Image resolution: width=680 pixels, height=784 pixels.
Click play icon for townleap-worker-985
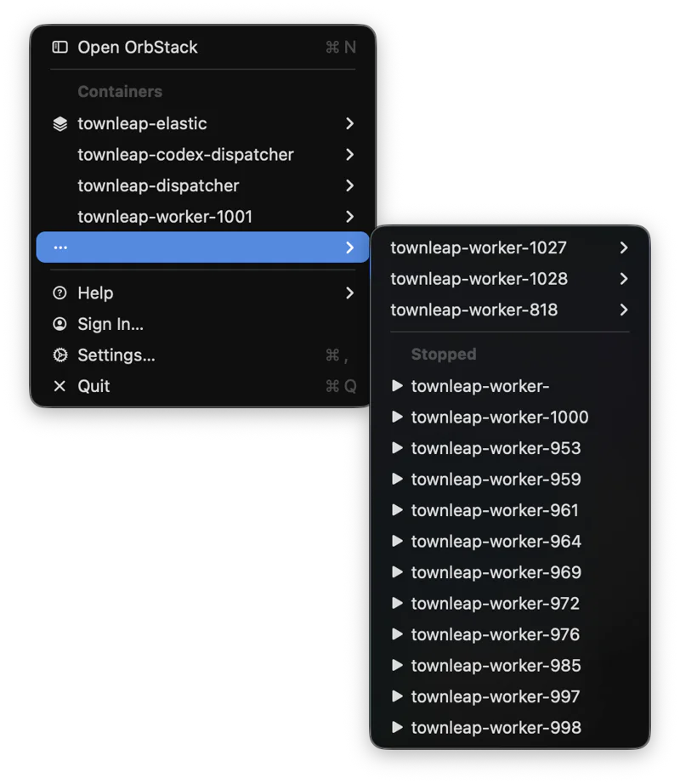tap(397, 665)
